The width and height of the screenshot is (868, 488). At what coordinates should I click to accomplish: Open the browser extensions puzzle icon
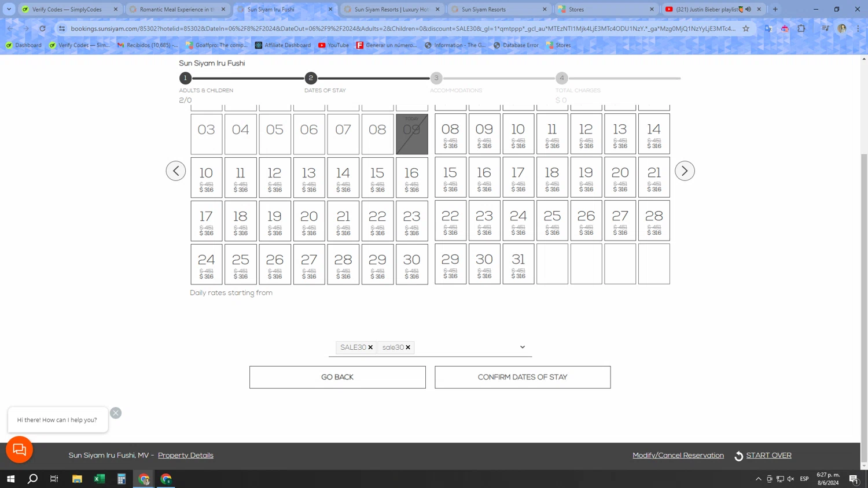(801, 28)
